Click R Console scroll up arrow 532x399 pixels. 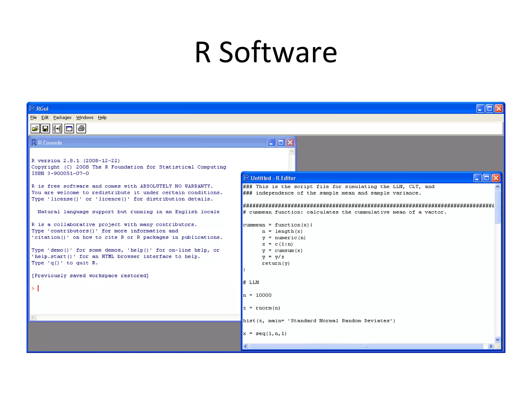click(292, 151)
